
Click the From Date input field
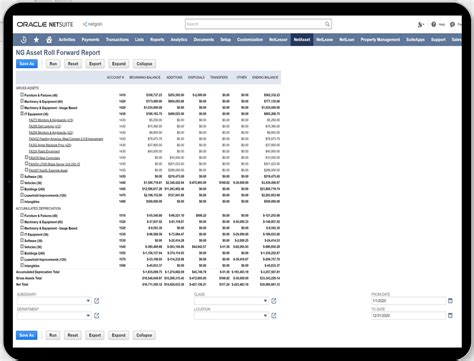pos(408,301)
